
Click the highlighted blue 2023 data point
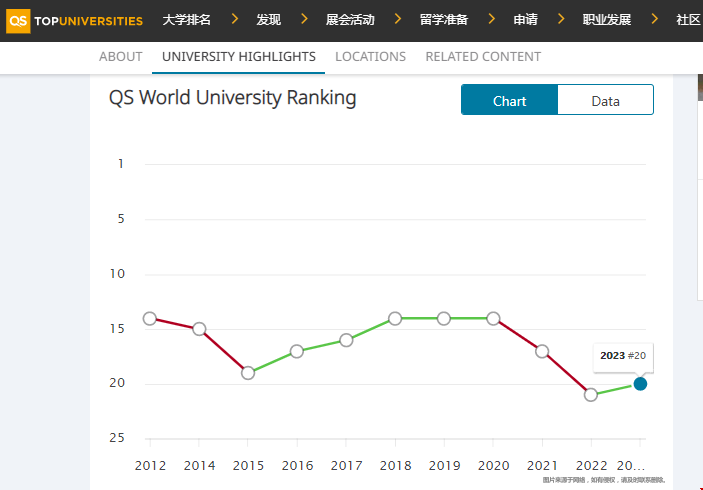tap(640, 384)
